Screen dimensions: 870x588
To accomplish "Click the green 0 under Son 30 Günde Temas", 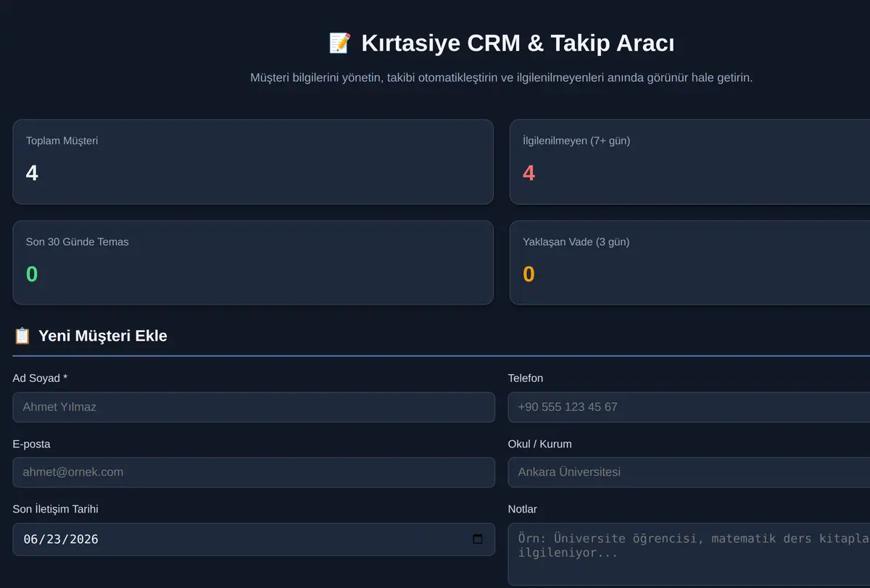I will 32,274.
